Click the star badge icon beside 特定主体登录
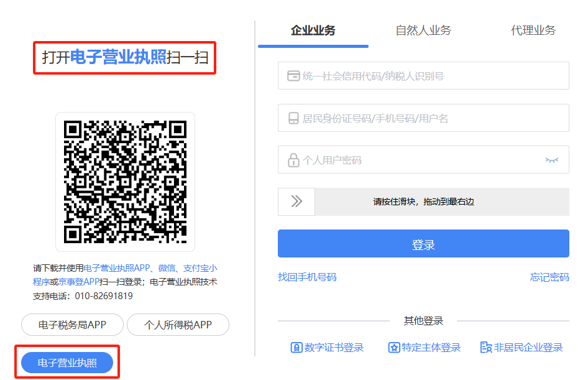 coord(393,348)
